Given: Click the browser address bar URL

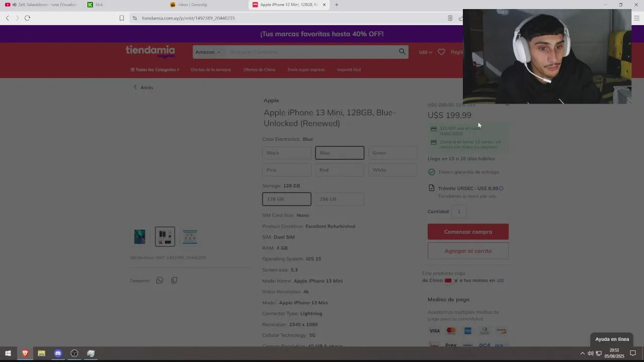Looking at the screenshot, I should tap(188, 18).
